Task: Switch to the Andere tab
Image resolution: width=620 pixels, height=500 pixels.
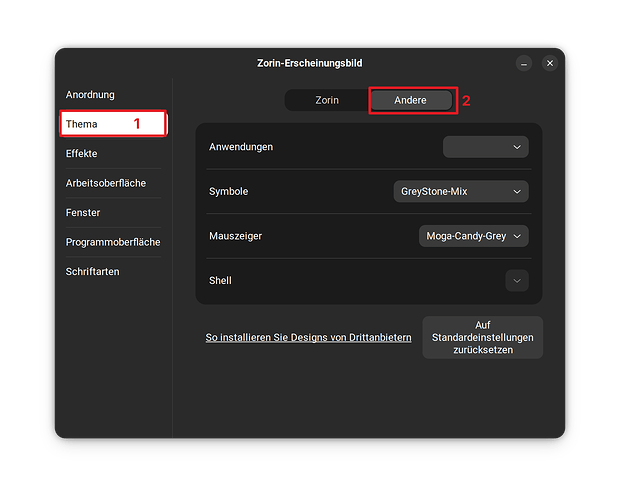Action: coord(410,100)
